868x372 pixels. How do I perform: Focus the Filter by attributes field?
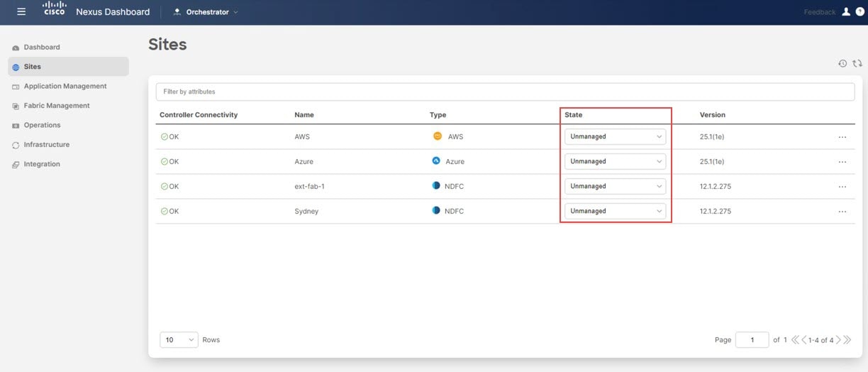(x=505, y=92)
